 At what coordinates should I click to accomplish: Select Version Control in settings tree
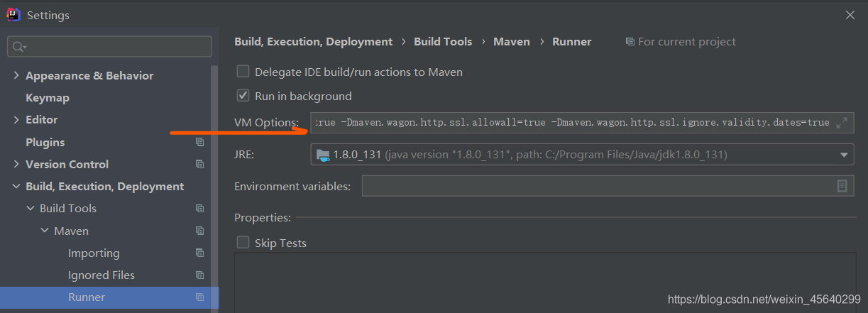(67, 164)
